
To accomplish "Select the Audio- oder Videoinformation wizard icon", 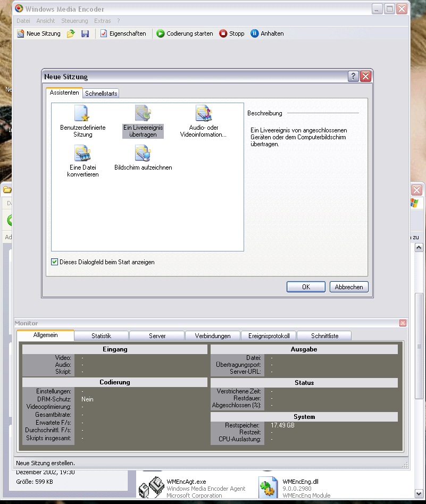I will (x=203, y=122).
